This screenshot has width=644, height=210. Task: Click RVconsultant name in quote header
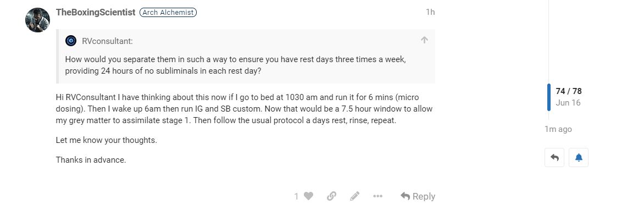click(107, 41)
